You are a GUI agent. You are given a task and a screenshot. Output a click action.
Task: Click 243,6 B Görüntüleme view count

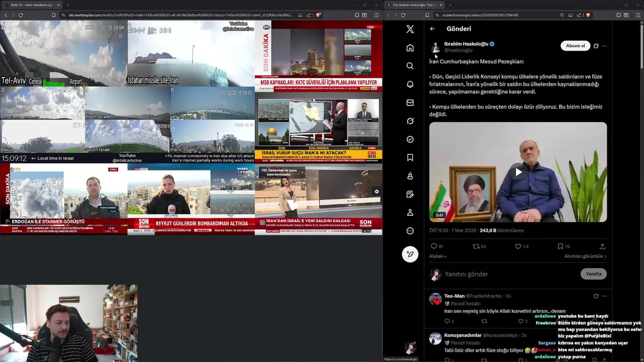tap(502, 230)
